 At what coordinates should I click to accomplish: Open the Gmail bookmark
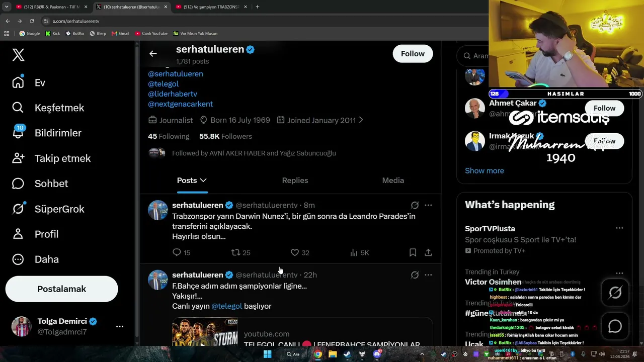pyautogui.click(x=120, y=34)
